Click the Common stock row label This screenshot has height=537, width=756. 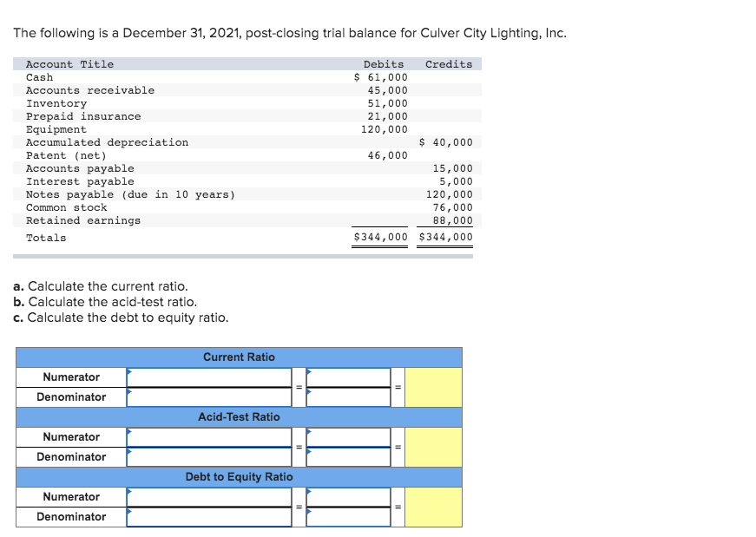point(67,207)
